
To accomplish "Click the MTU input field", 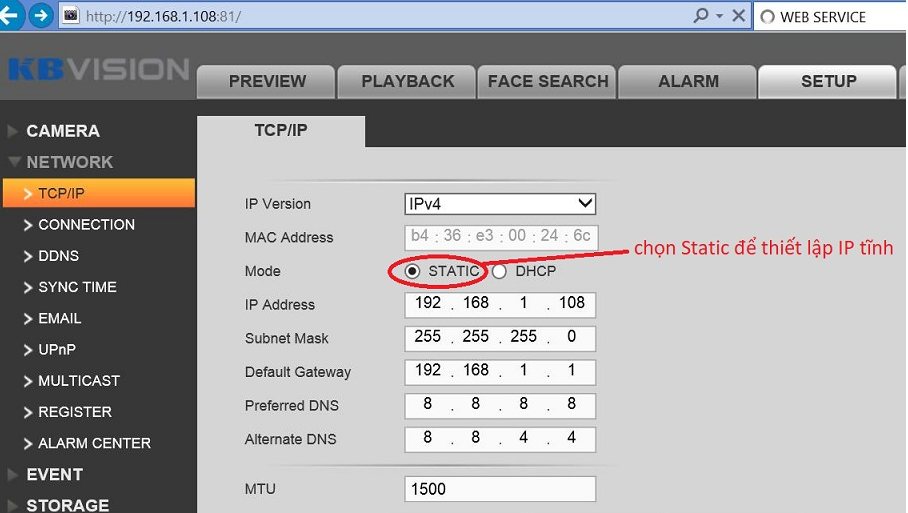I will point(500,489).
